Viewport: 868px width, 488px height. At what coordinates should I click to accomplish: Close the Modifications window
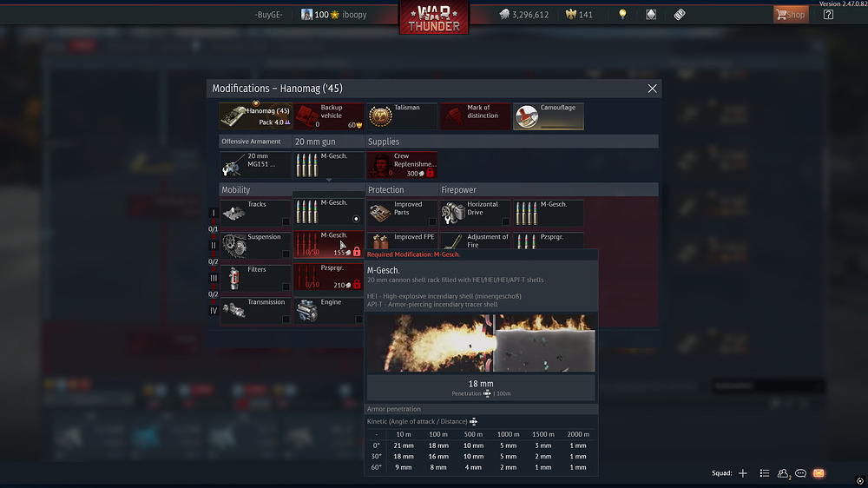652,89
